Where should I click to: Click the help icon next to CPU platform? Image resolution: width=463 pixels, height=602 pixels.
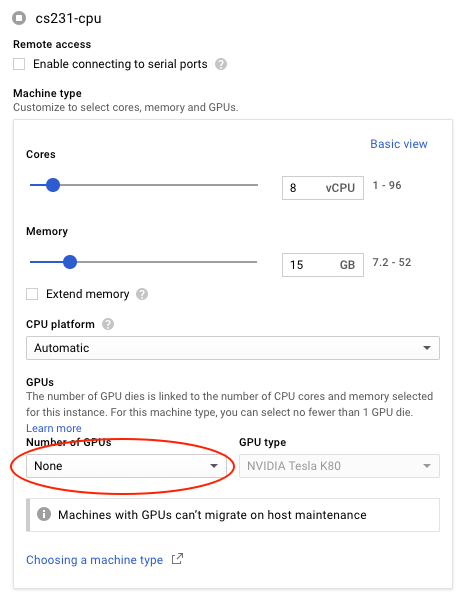pyautogui.click(x=108, y=324)
